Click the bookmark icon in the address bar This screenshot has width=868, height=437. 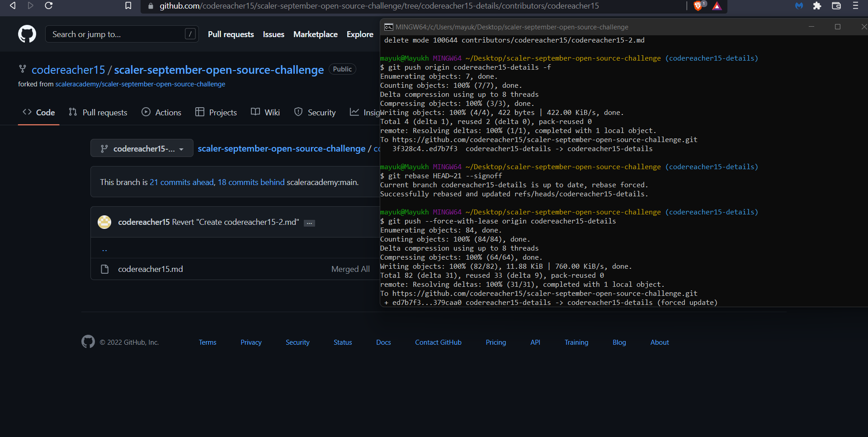tap(128, 6)
